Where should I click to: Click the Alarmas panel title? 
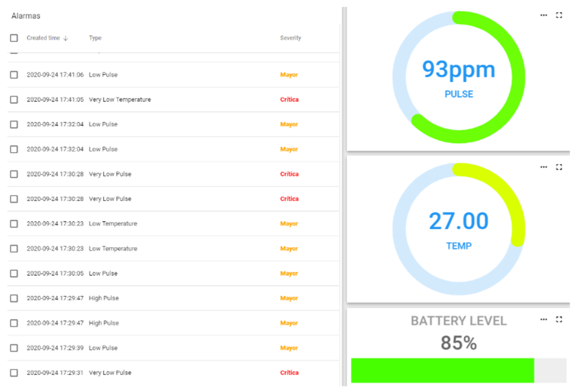[26, 16]
